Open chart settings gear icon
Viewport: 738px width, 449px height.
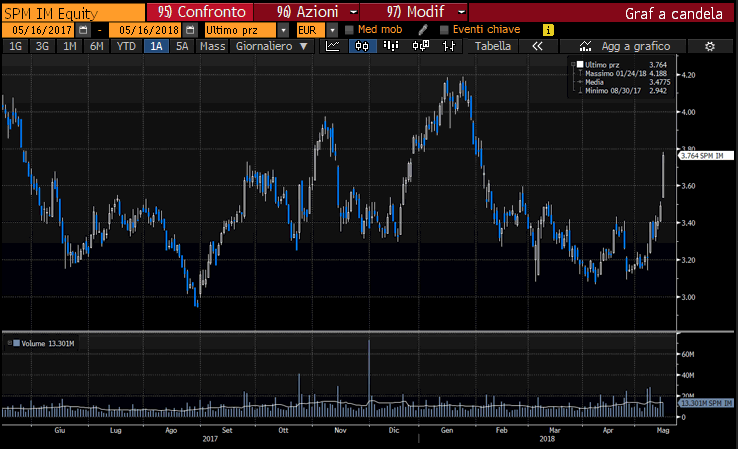[x=710, y=46]
